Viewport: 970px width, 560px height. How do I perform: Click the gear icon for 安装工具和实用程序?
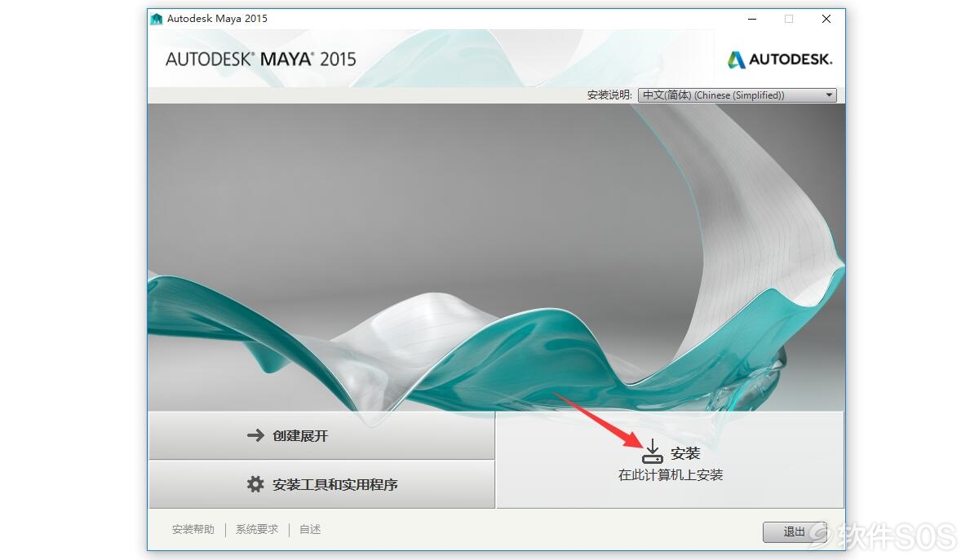(255, 484)
